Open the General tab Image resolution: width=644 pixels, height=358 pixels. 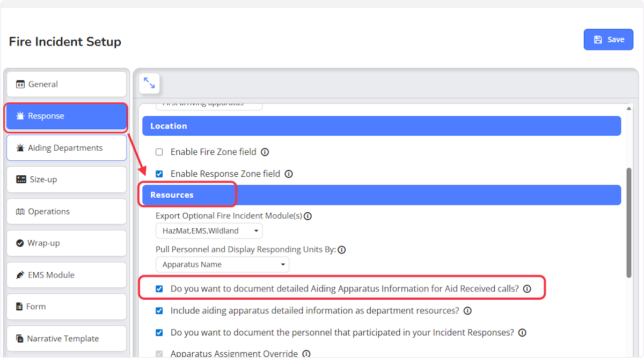click(67, 84)
